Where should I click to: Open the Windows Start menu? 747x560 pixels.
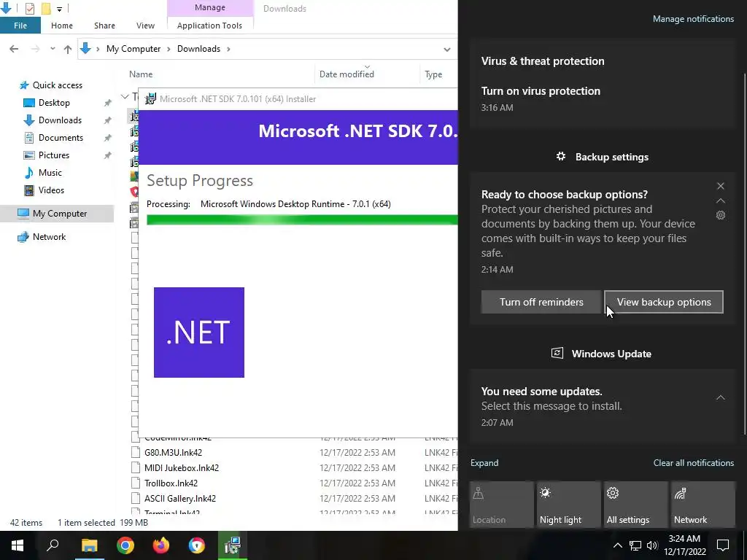(18, 545)
